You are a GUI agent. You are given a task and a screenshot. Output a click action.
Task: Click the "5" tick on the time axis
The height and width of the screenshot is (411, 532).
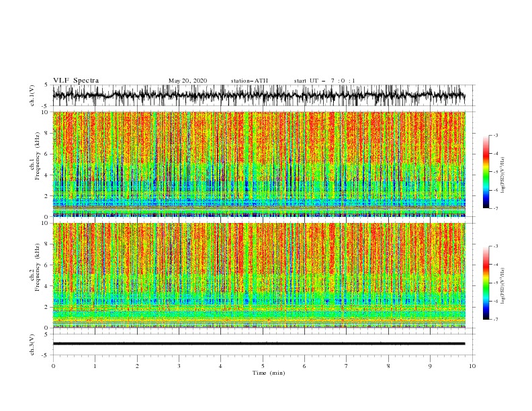pyautogui.click(x=263, y=366)
